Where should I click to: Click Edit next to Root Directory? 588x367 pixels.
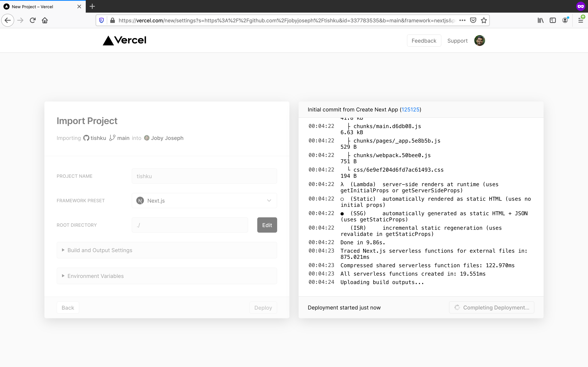pos(267,225)
